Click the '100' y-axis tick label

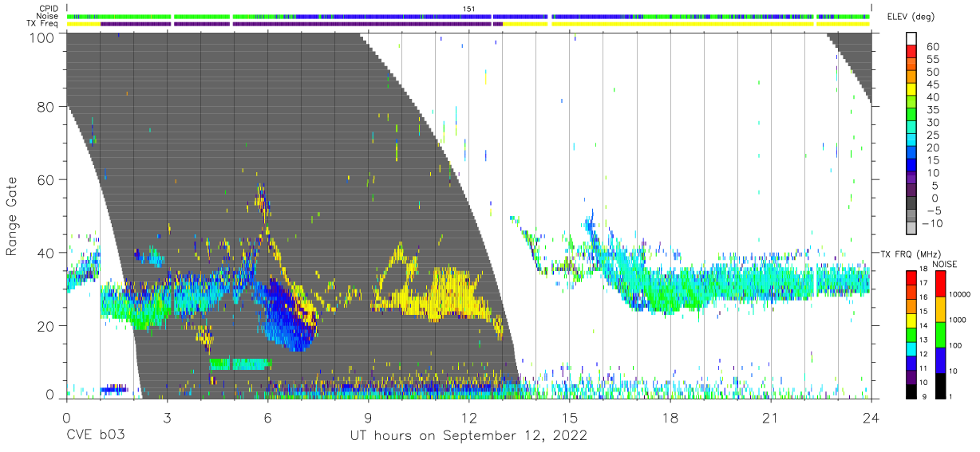coord(41,37)
